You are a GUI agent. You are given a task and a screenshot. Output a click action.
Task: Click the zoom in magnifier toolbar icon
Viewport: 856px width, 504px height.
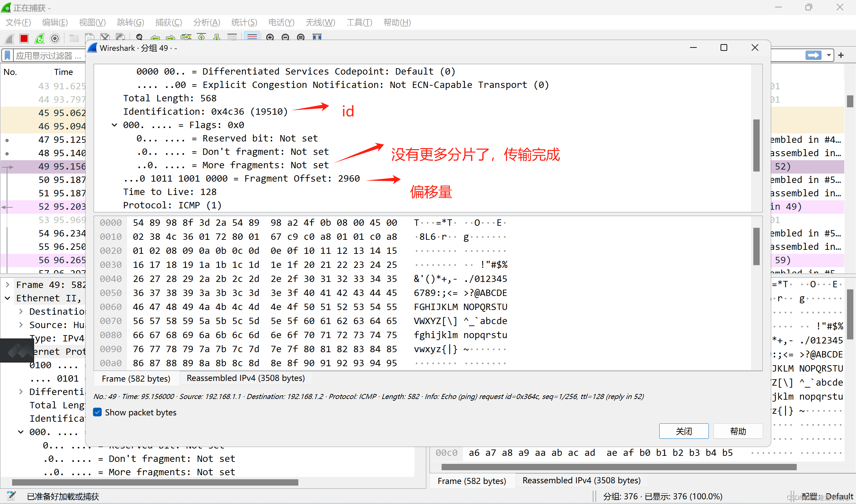click(270, 37)
